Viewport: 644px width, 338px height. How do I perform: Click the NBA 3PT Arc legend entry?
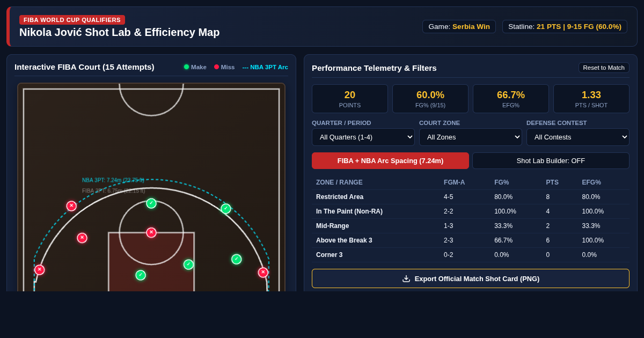[265, 67]
